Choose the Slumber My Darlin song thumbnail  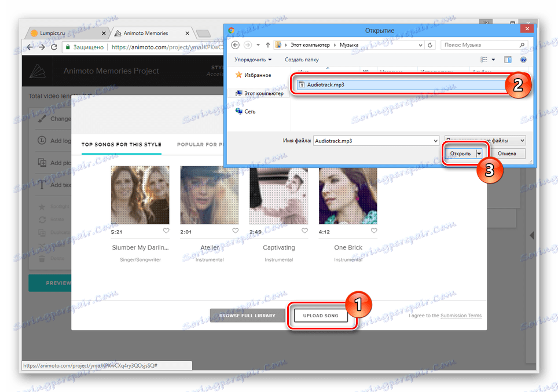[140, 195]
